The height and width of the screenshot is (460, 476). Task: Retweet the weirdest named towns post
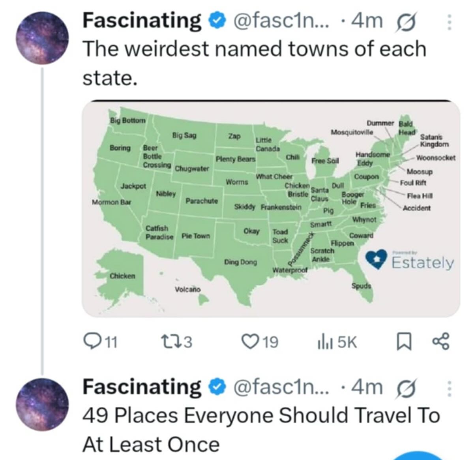click(x=177, y=342)
